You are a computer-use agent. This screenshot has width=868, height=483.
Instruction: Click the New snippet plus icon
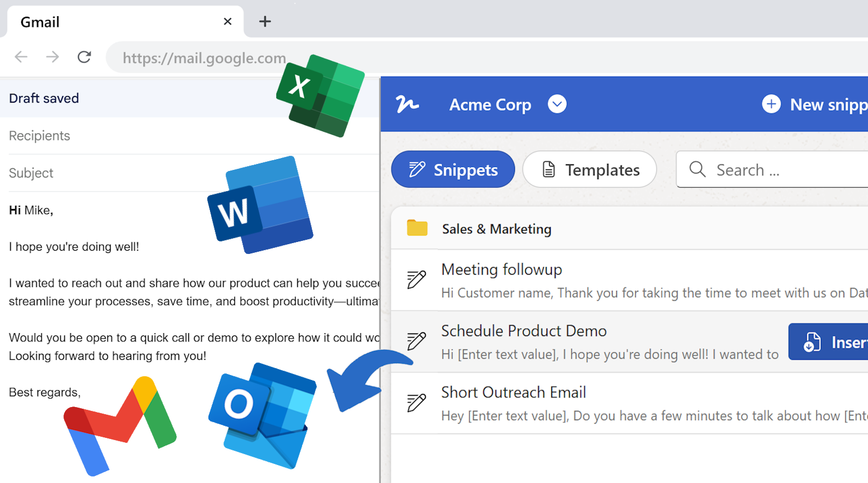[771, 104]
